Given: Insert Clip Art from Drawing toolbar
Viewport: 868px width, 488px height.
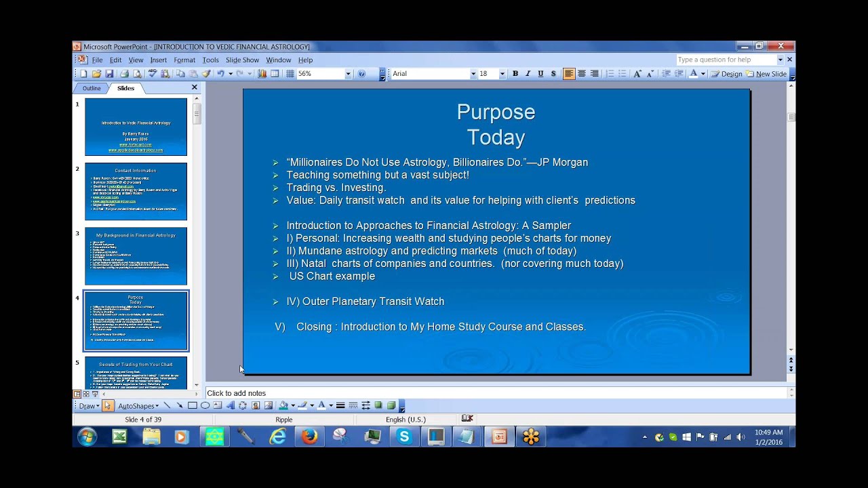Looking at the screenshot, I should pos(256,405).
